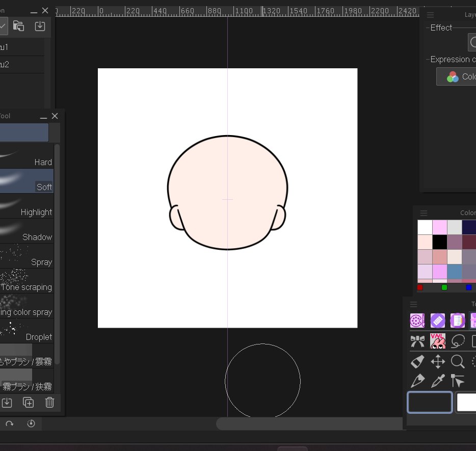Click the download-arrow icon in top left panel

tap(40, 26)
